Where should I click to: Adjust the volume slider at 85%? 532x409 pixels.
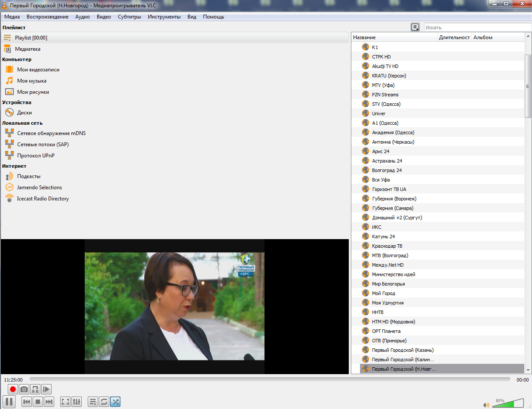(x=508, y=403)
